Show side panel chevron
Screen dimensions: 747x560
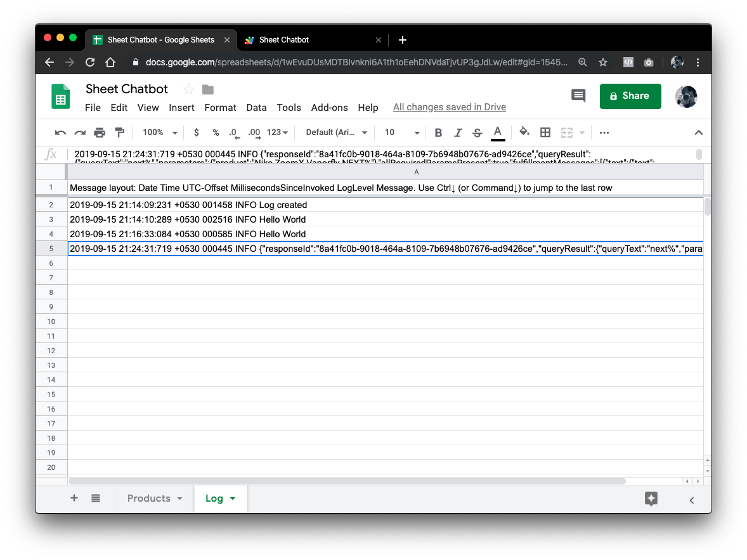click(x=692, y=500)
